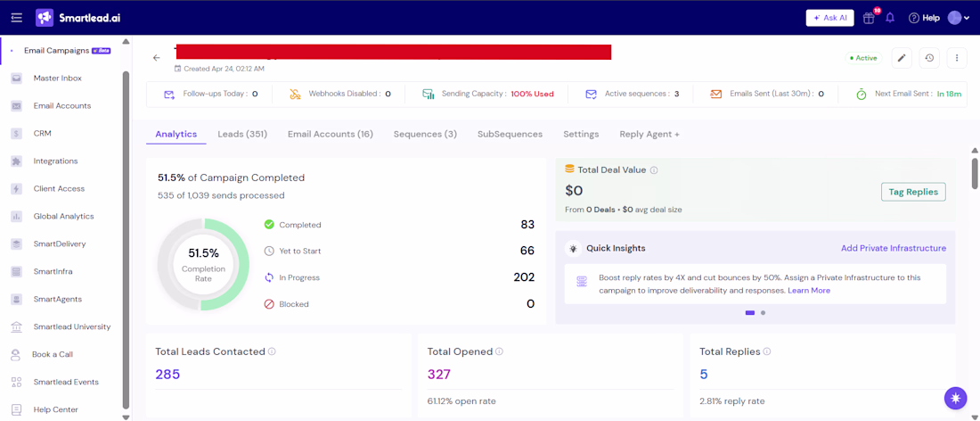Click the Active status badge
Screen dimensions: 980x421
click(x=863, y=58)
